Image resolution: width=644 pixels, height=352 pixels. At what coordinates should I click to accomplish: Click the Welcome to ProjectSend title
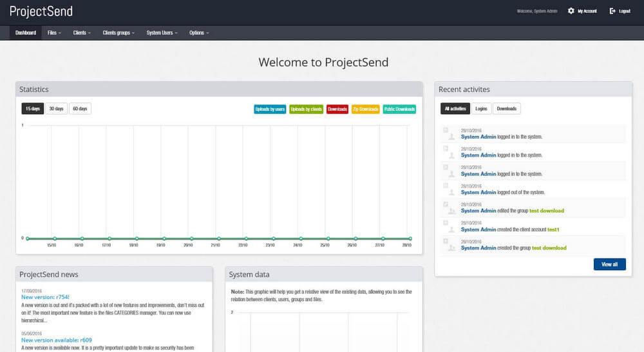323,62
